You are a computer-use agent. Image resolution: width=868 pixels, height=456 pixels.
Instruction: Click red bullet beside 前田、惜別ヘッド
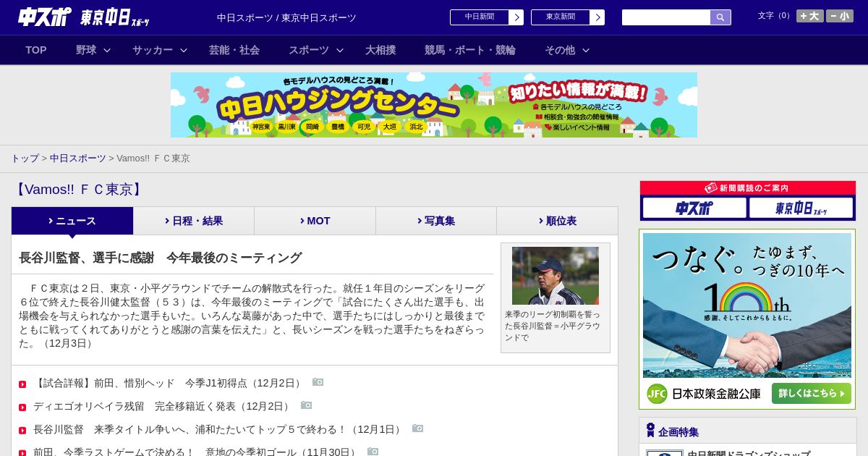[22, 384]
